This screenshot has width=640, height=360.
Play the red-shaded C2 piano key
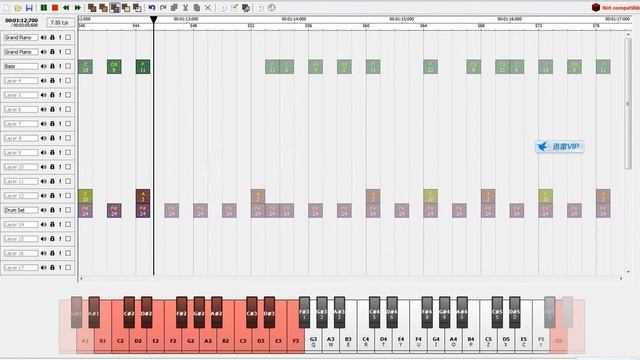[x=120, y=341]
